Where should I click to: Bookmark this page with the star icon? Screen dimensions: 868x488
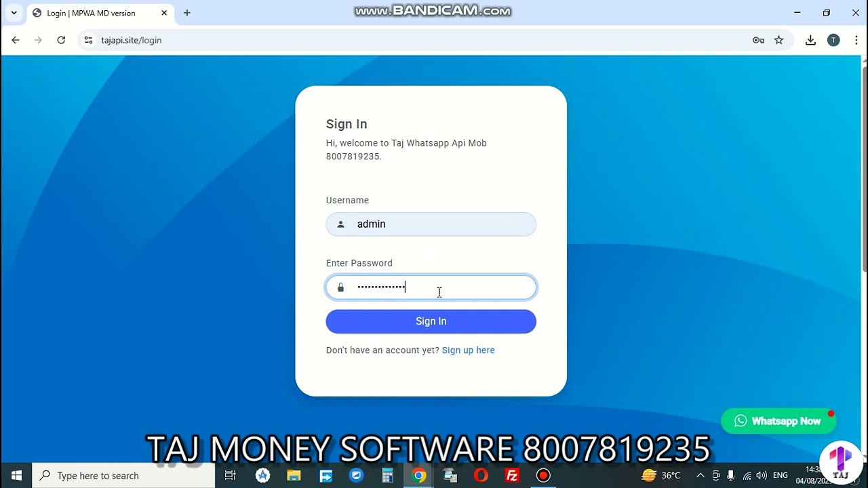coord(778,40)
